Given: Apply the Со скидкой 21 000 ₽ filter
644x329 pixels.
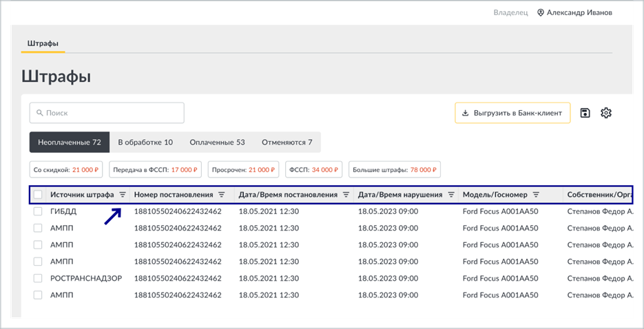Looking at the screenshot, I should tap(66, 169).
